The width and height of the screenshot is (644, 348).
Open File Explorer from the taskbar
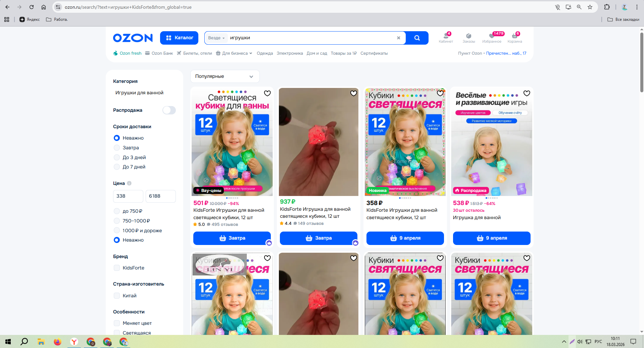[x=41, y=342]
